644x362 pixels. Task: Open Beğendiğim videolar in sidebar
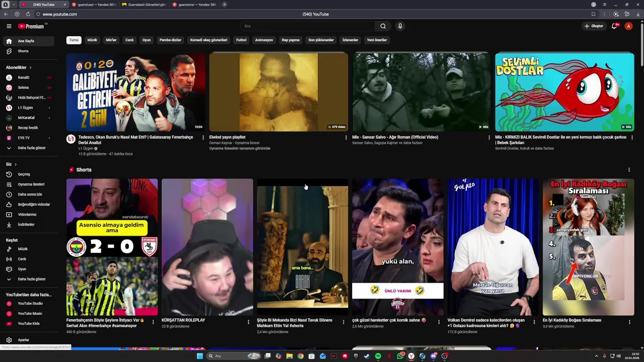(29, 205)
